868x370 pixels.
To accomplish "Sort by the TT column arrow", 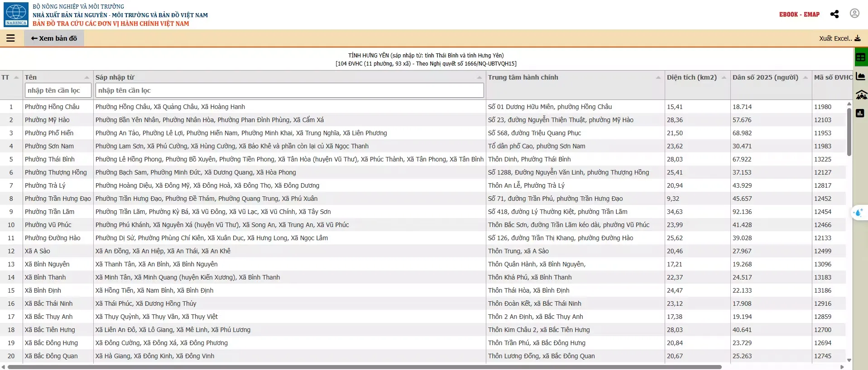I will [16, 78].
